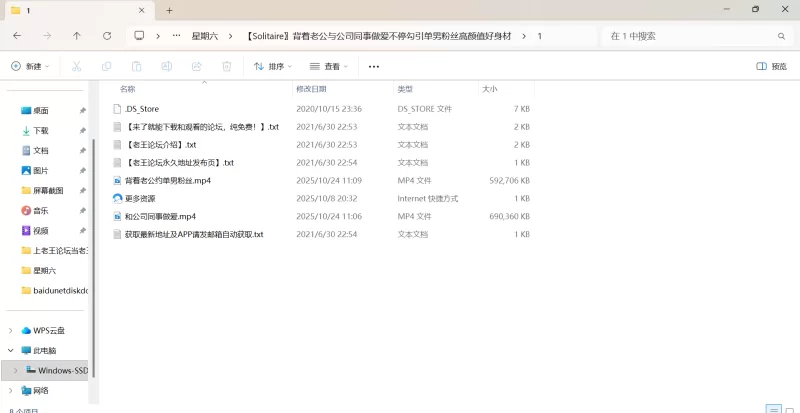Expand Windows-SSD drive node
The height and width of the screenshot is (413, 800).
click(x=15, y=371)
